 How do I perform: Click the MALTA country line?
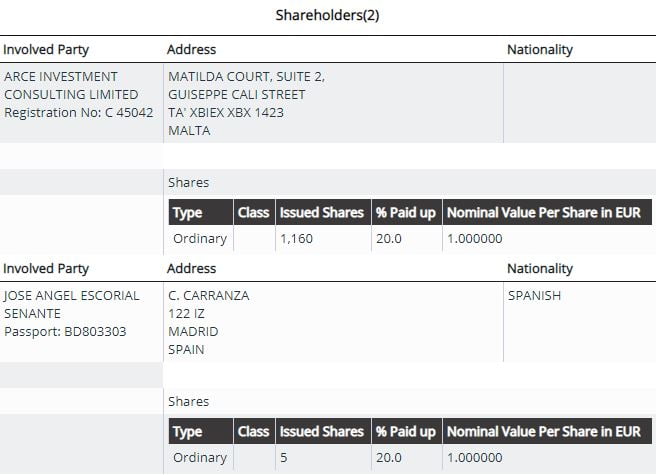[x=190, y=131]
